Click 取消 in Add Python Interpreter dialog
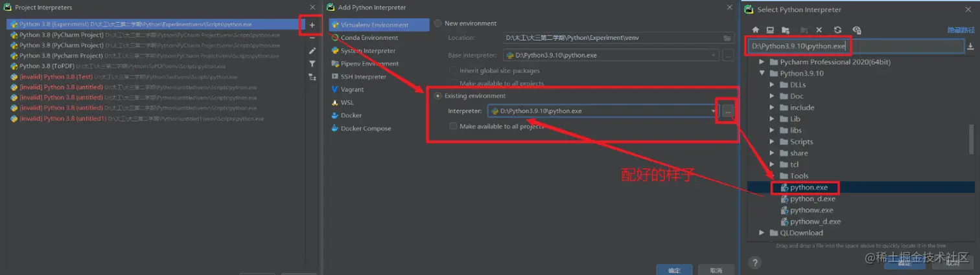This screenshot has width=980, height=275. pyautogui.click(x=716, y=270)
